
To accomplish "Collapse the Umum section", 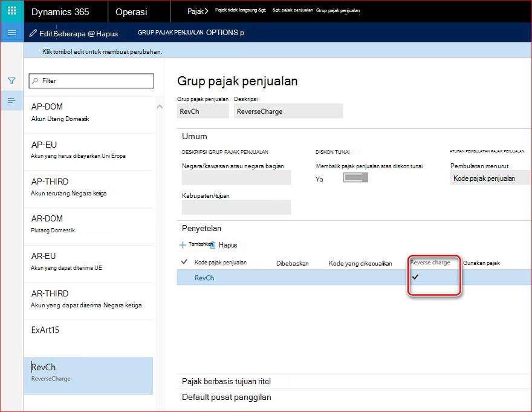I will click(195, 137).
